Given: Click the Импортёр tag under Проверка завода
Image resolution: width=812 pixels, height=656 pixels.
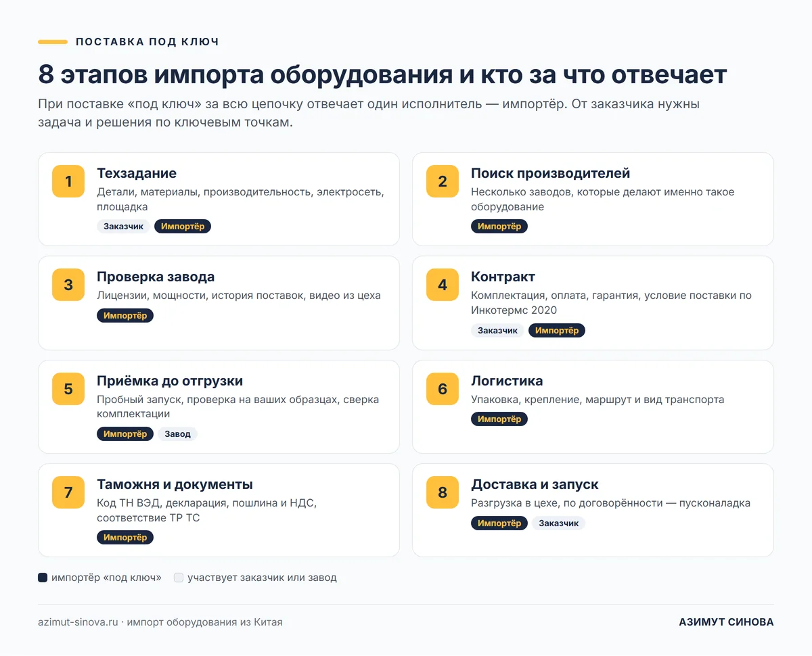Looking at the screenshot, I should point(125,316).
